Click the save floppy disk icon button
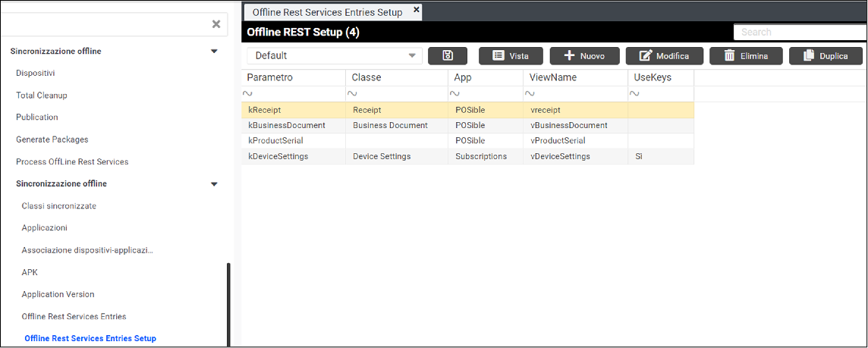868x348 pixels. pos(447,55)
